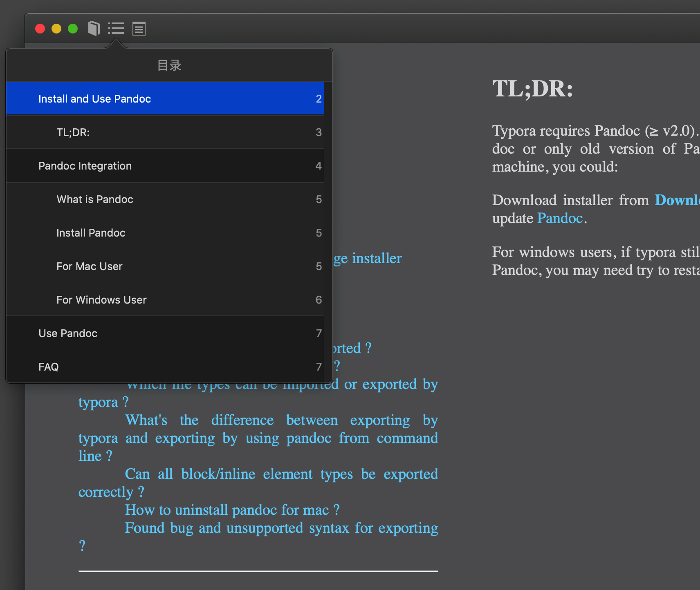The width and height of the screenshot is (700, 590).
Task: Maximize the window with the green button
Action: pyautogui.click(x=73, y=29)
